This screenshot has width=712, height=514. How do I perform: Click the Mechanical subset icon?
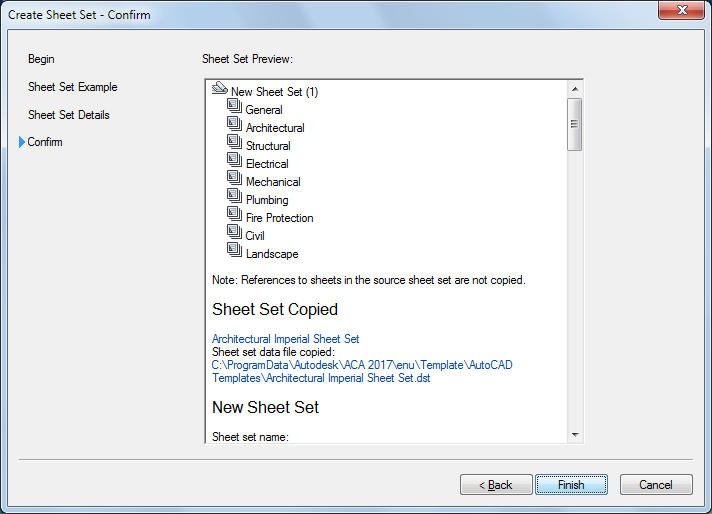[x=235, y=180]
